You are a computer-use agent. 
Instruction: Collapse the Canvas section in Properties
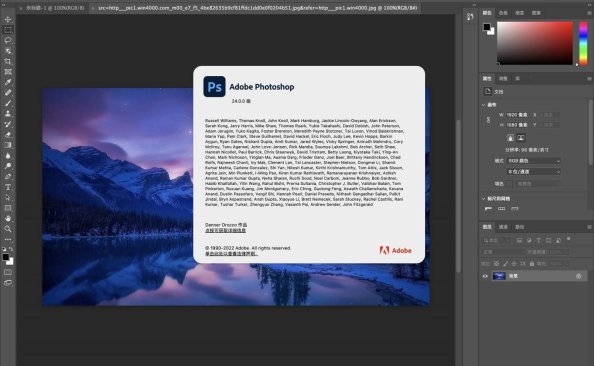pyautogui.click(x=484, y=105)
